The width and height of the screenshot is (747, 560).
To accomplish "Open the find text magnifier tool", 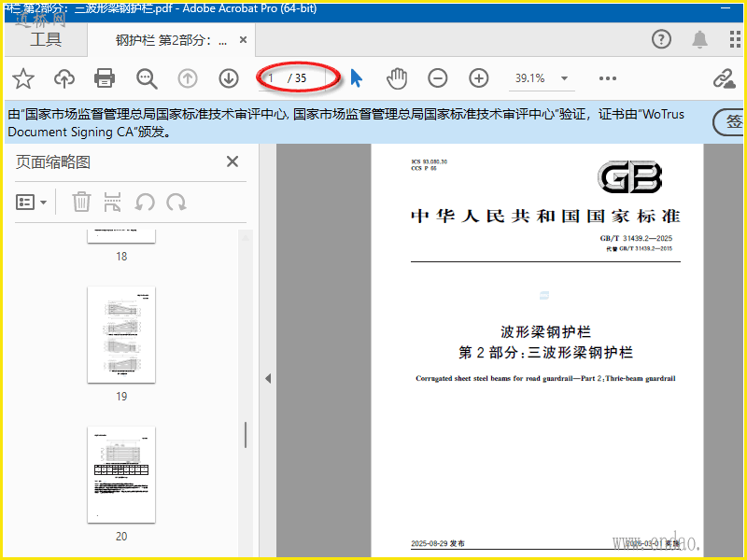I will tap(147, 78).
